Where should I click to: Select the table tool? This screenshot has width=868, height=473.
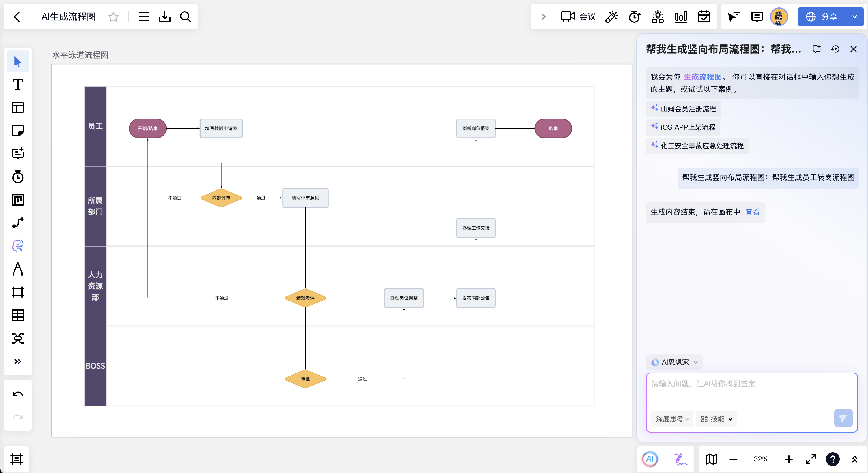(x=18, y=315)
